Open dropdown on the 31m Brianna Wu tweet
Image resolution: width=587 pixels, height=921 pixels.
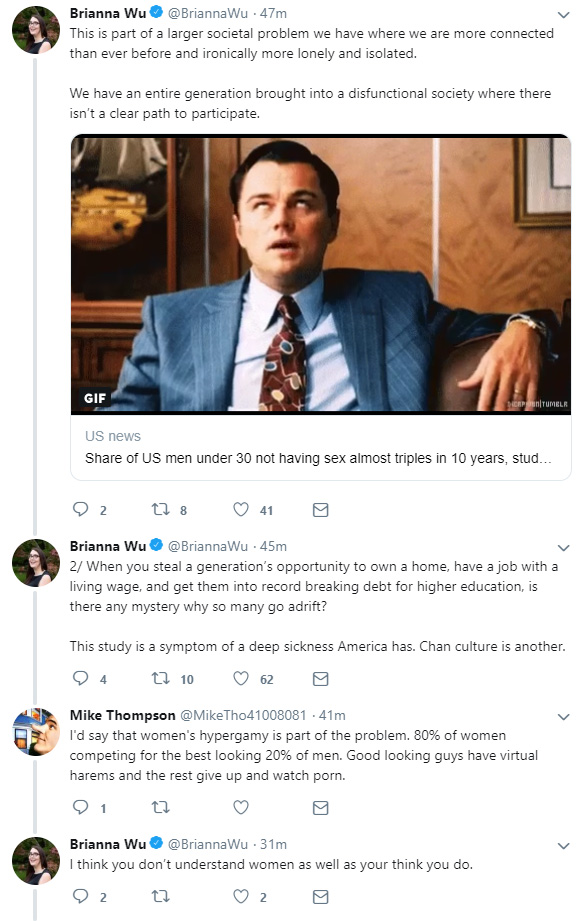(563, 846)
